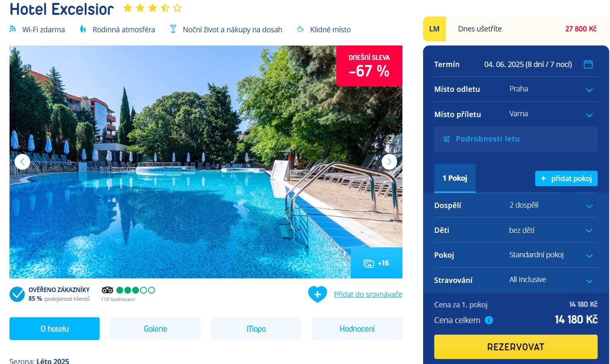Open the Dospělí count dropdown
Viewport: 610px width, 364px height.
pos(516,205)
